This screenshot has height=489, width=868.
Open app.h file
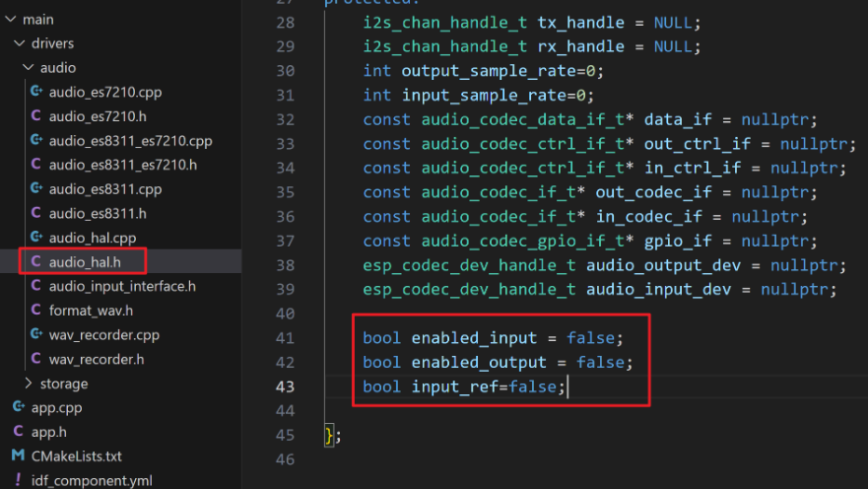pos(48,432)
